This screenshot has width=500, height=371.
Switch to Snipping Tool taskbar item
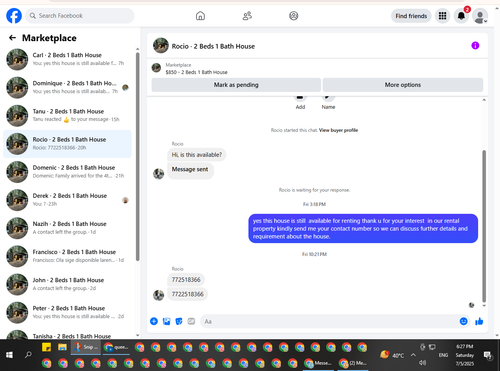(86, 347)
